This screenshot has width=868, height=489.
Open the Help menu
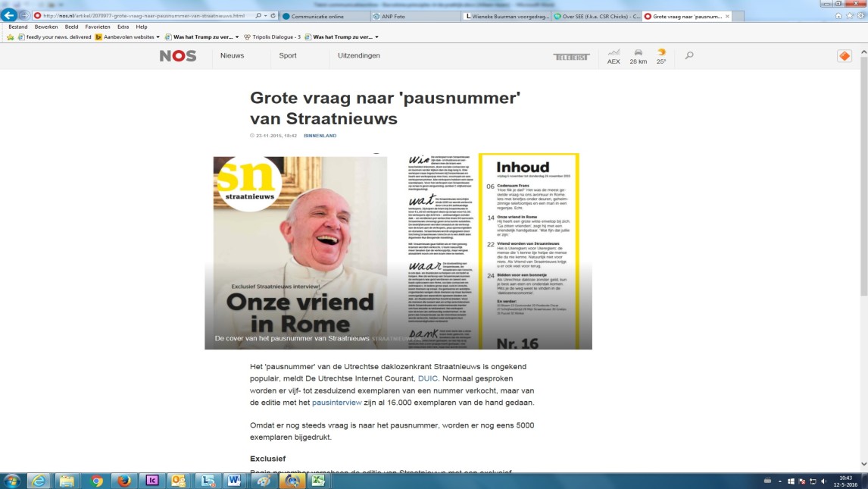[x=142, y=27]
